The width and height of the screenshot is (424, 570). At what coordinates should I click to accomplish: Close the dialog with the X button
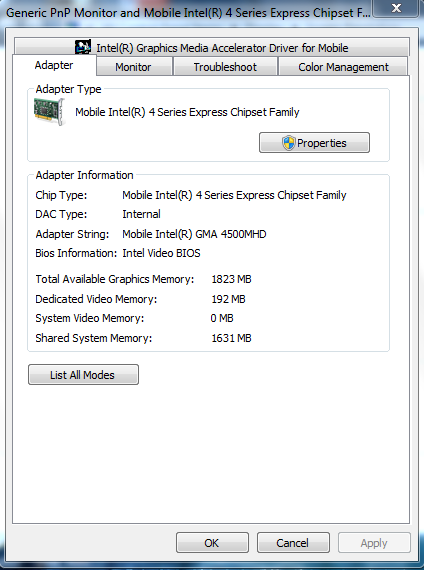[396, 8]
